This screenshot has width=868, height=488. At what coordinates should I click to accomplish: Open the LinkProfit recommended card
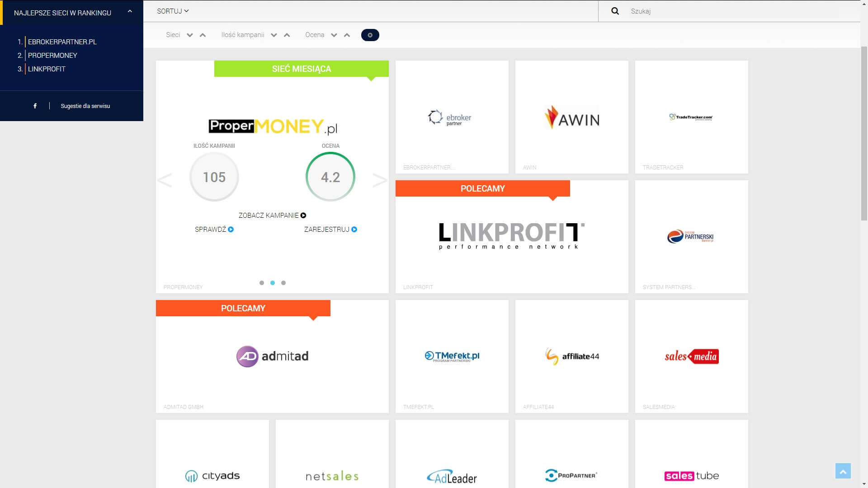512,237
